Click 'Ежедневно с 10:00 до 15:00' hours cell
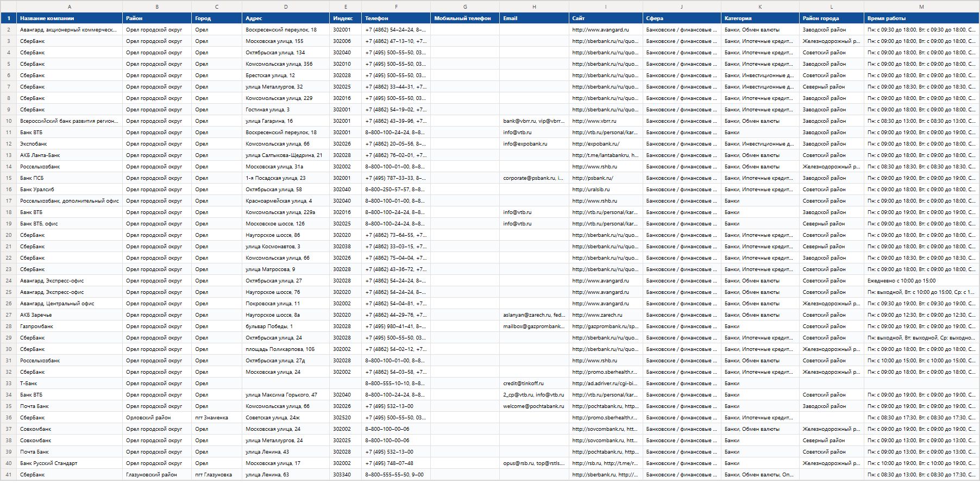Viewport: 980px width, 490px height. pos(921,281)
